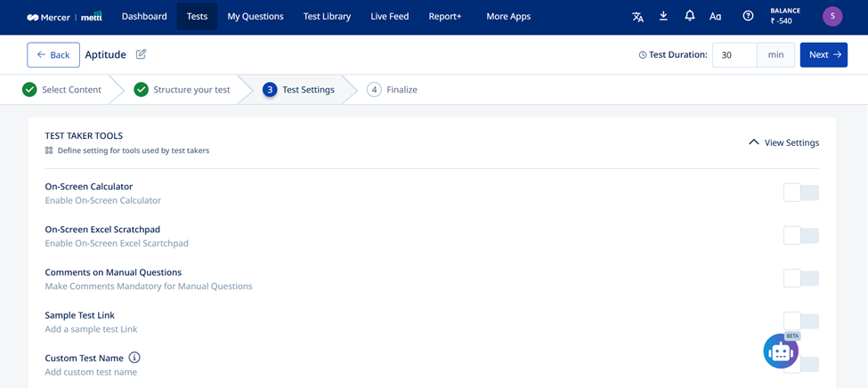Open the More Apps menu
Image resolution: width=868 pixels, height=388 pixels.
[508, 17]
